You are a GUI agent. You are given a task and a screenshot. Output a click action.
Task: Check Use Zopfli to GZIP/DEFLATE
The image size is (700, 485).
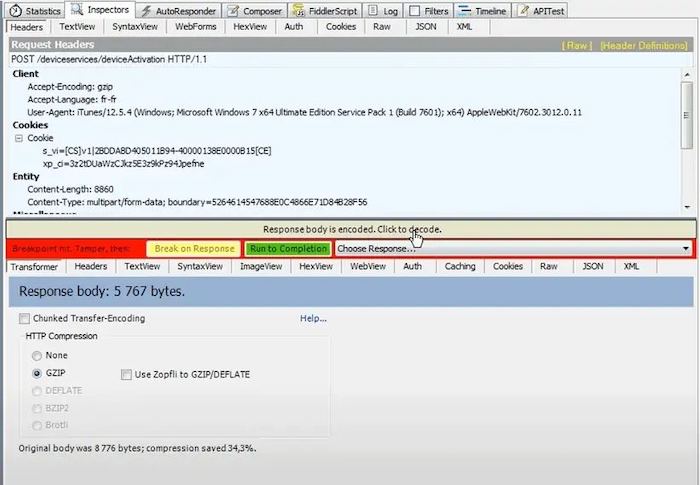click(x=126, y=374)
